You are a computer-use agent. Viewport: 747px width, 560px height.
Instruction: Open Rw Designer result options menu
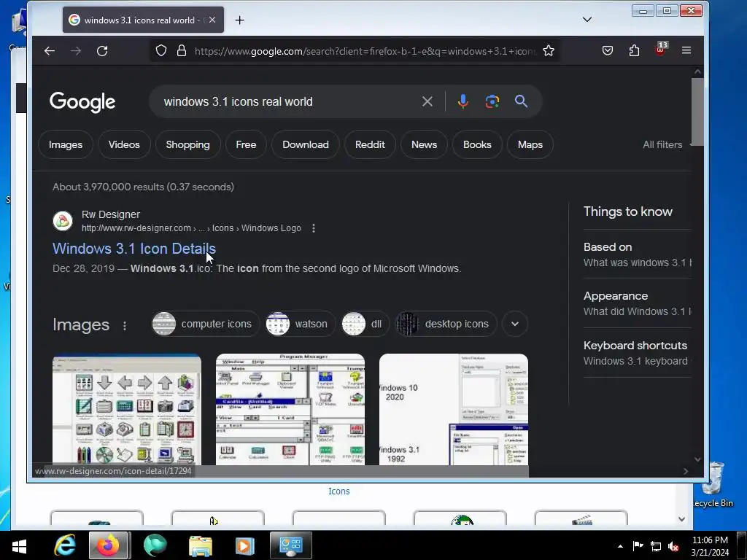coord(314,228)
